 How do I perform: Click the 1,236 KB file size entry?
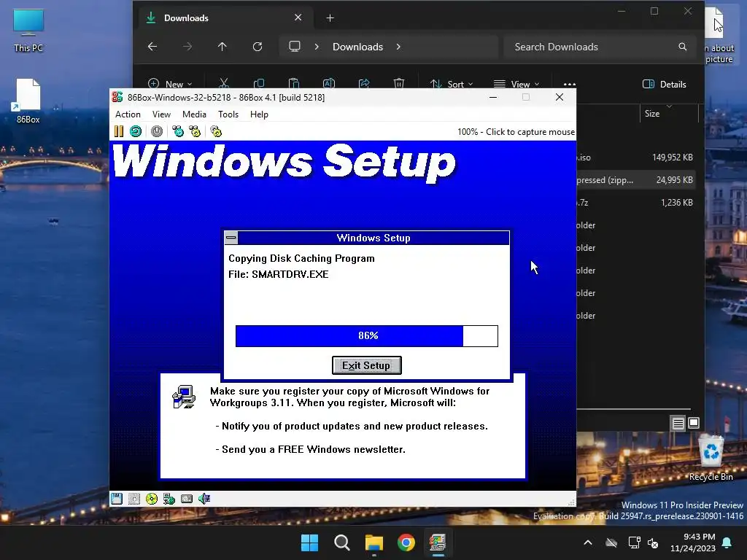click(676, 203)
